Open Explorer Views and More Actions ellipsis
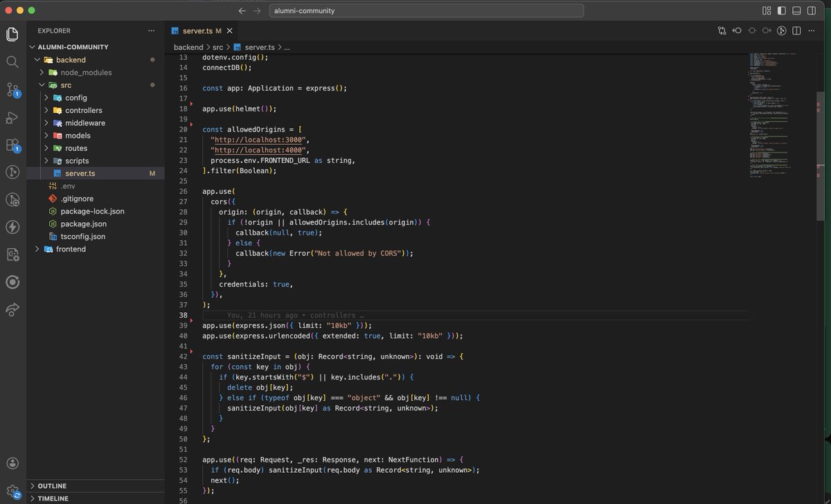Screen dimensions: 831x504 pos(152,30)
